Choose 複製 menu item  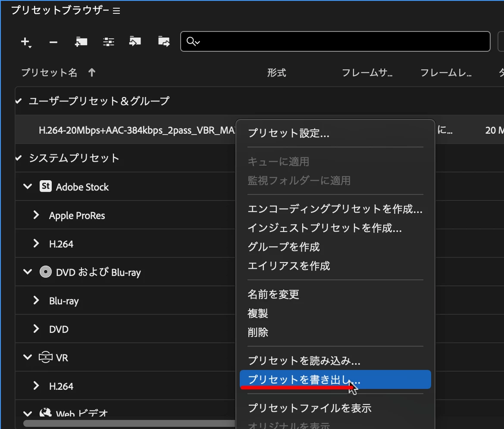(335, 313)
